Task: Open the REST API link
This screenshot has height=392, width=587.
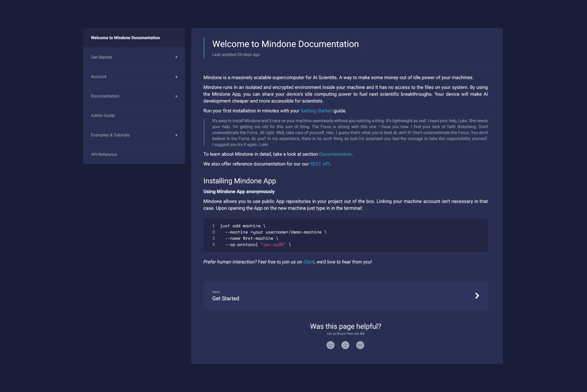Action: pos(320,164)
